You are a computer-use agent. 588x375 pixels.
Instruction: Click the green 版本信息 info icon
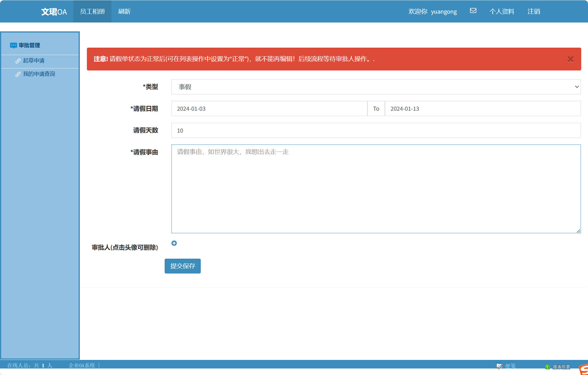click(x=547, y=367)
